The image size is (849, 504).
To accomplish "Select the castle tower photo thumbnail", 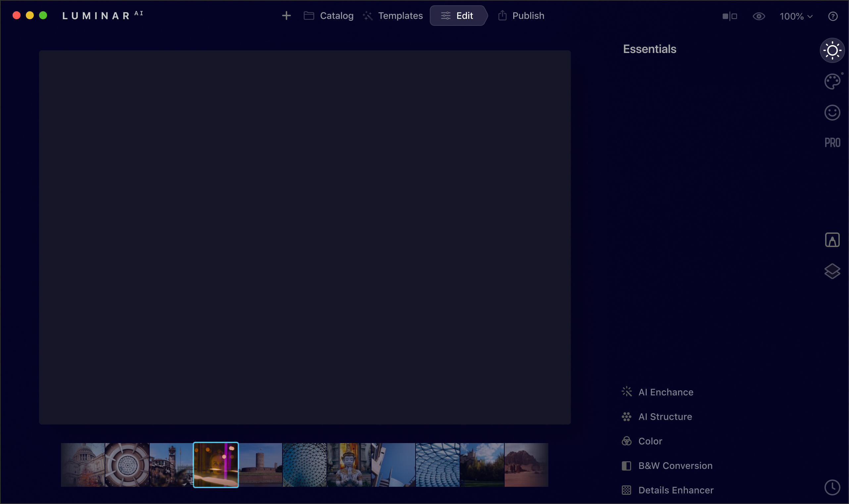I will pos(260,465).
